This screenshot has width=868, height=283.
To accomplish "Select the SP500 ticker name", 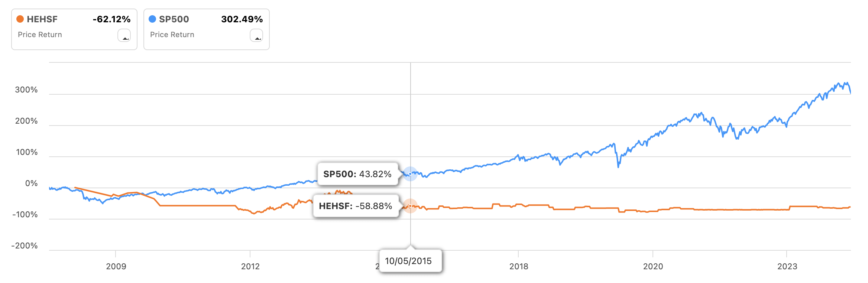I will pos(174,19).
